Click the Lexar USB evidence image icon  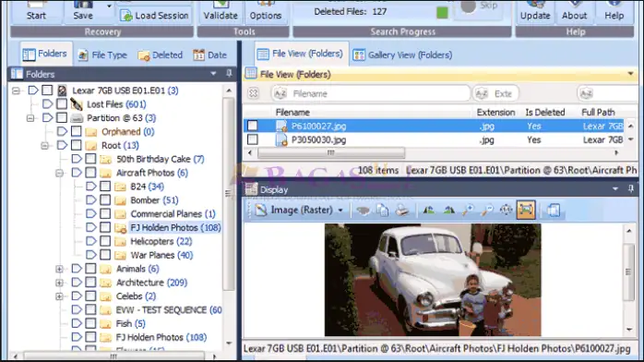pyautogui.click(x=62, y=90)
